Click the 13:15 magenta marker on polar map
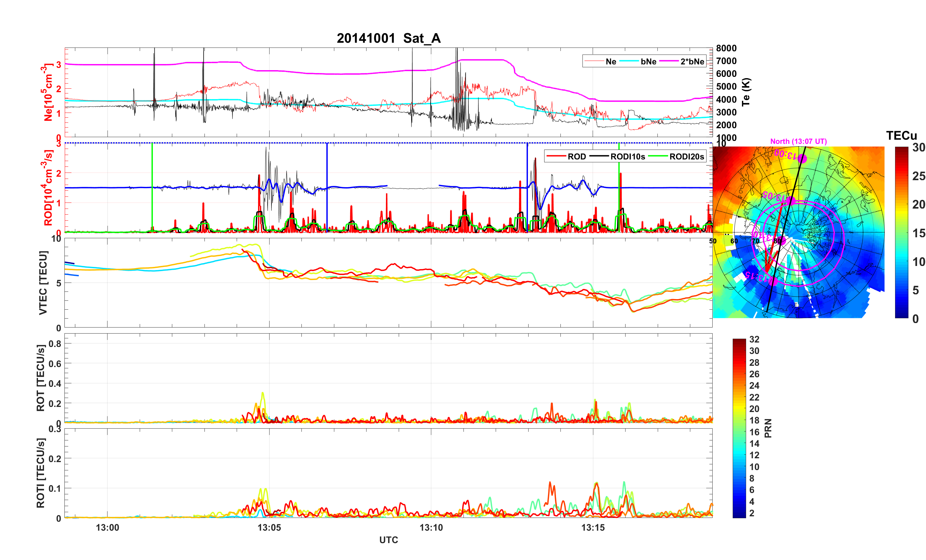The height and width of the screenshot is (560, 926). click(x=773, y=281)
